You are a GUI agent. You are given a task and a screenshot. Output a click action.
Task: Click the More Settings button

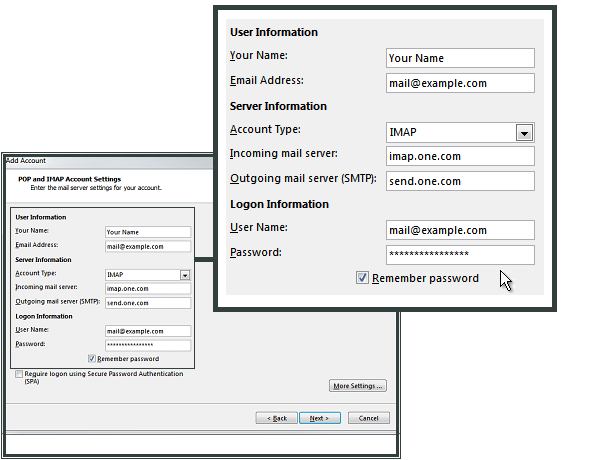(x=357, y=385)
